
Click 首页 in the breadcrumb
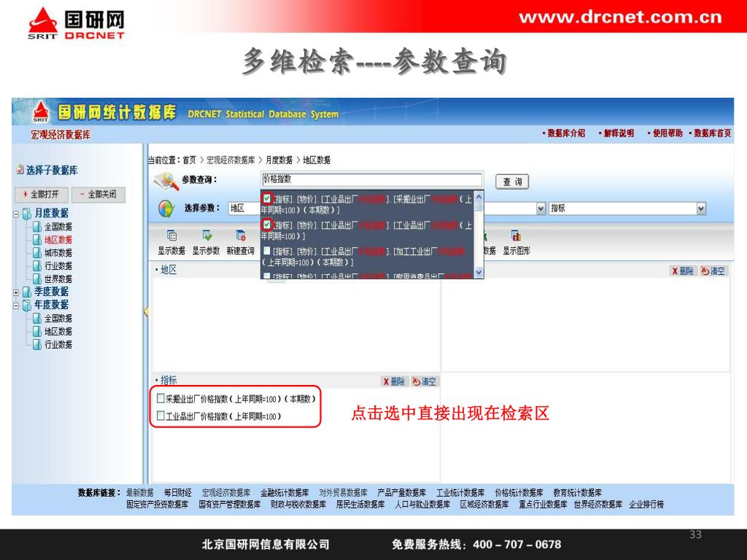[x=189, y=160]
